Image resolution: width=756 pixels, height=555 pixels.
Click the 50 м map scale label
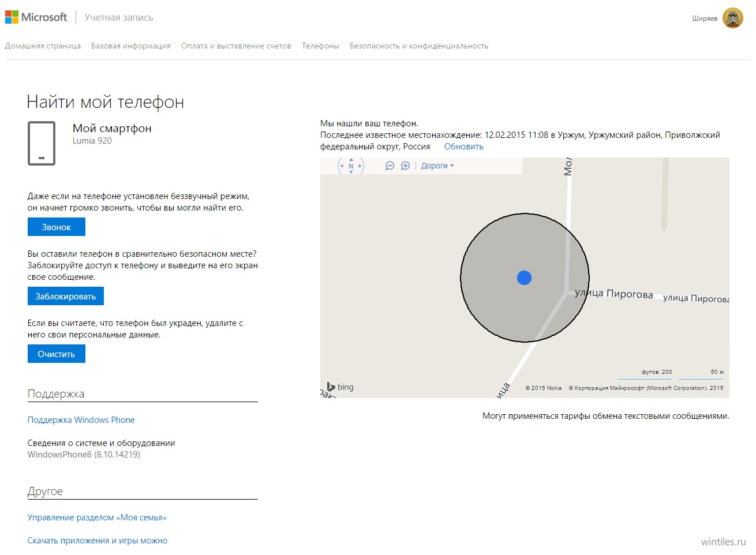pos(717,372)
